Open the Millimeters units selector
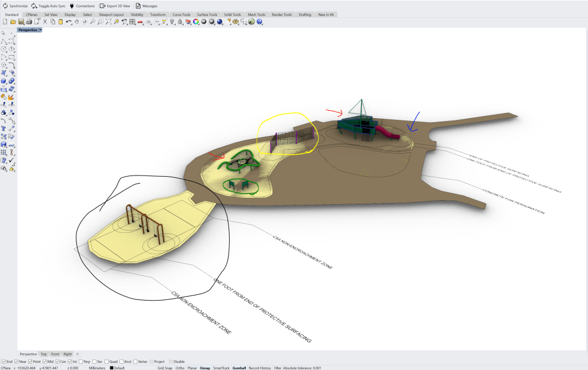The height and width of the screenshot is (370, 588). pos(96,368)
